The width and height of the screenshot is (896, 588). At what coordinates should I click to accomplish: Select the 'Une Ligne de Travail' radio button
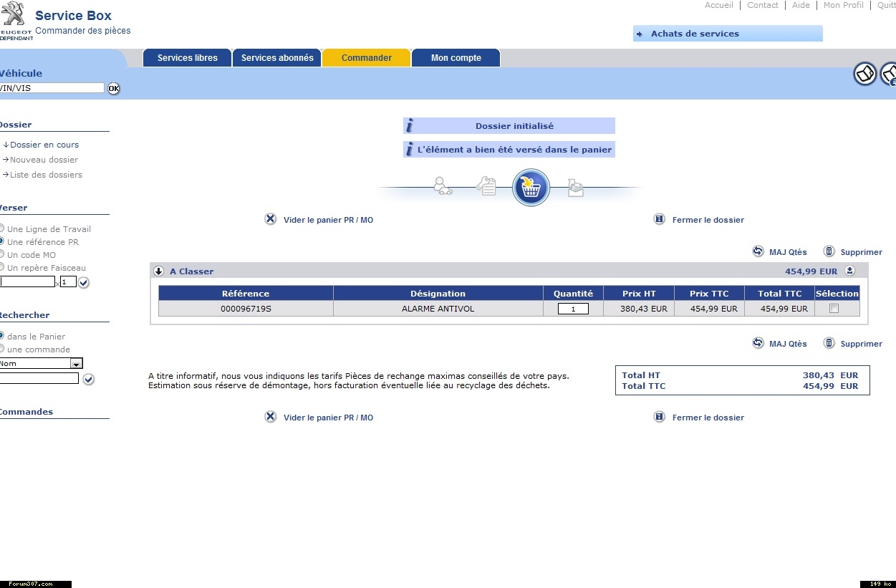click(x=2, y=229)
